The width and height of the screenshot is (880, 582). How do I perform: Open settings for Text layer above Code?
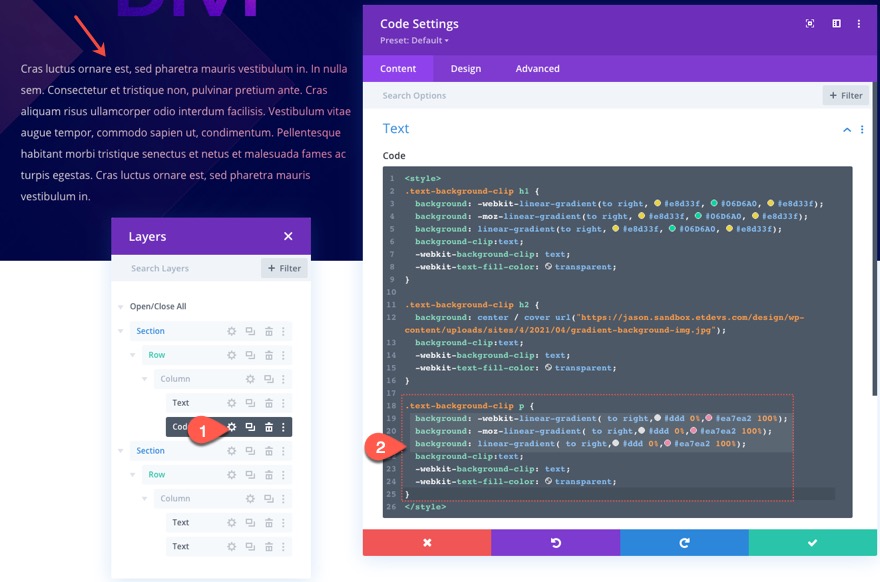(x=231, y=403)
